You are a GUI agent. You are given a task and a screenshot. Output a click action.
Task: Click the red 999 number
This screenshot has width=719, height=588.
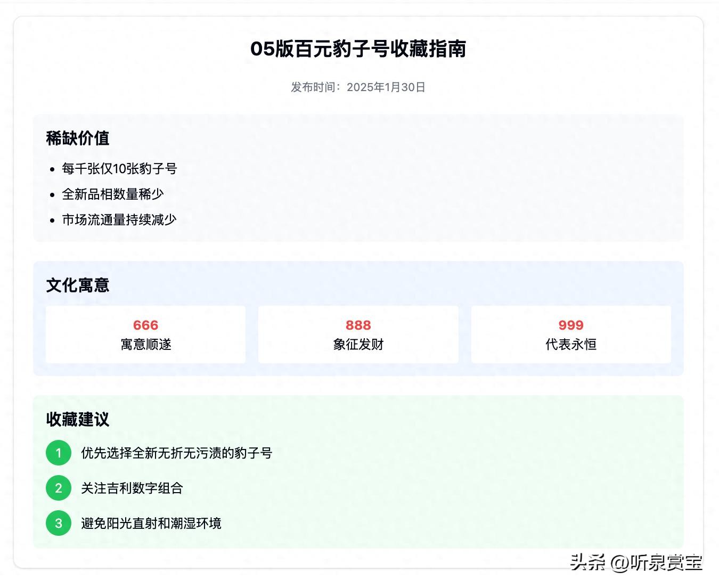tap(570, 325)
